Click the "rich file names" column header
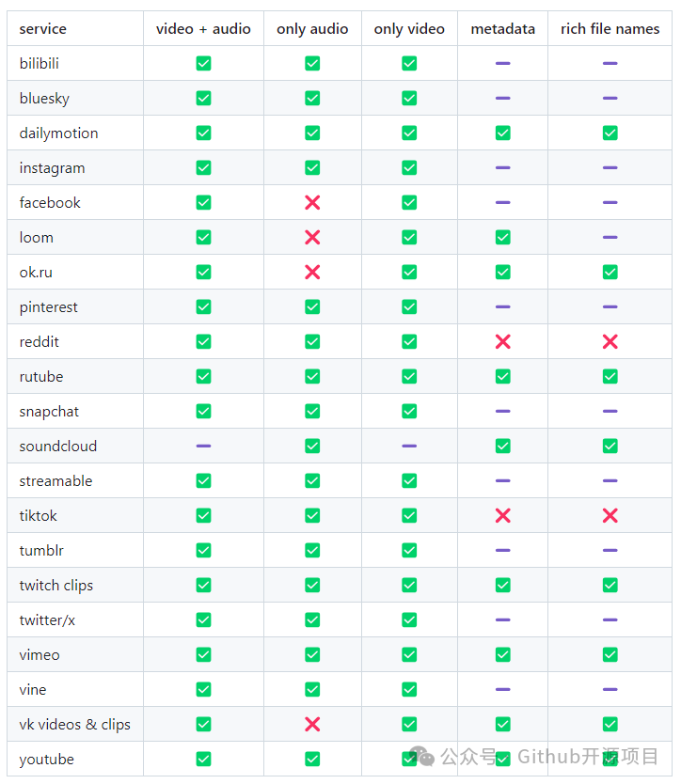 point(610,29)
